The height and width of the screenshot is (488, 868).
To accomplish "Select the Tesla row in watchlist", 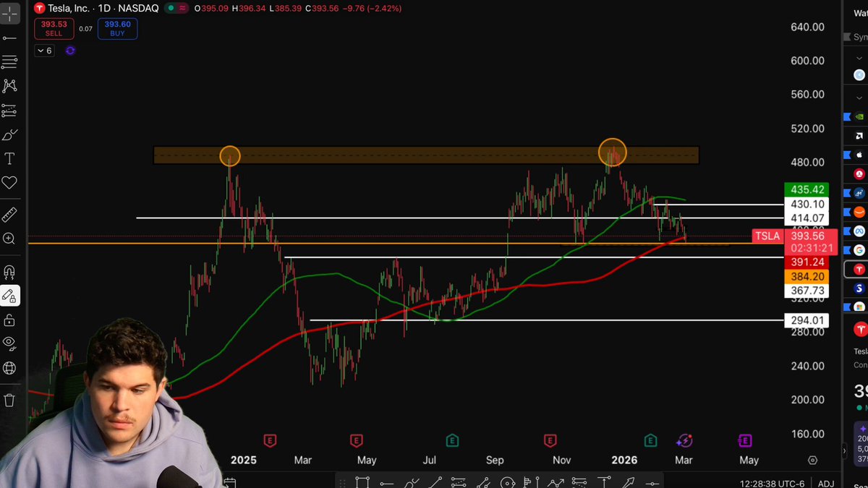I will [856, 269].
